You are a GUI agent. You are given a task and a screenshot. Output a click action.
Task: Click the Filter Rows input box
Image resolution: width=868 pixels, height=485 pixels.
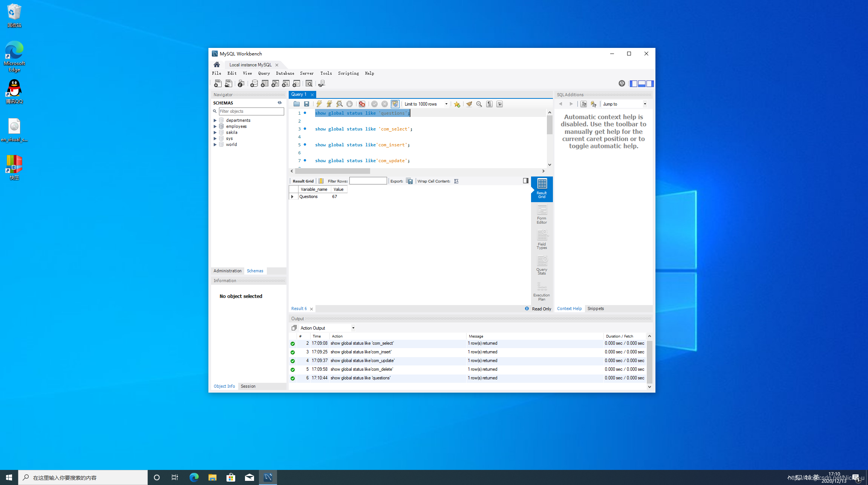click(x=368, y=181)
